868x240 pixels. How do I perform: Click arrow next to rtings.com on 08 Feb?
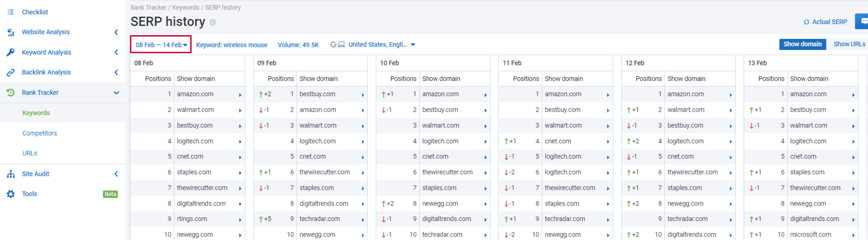pyautogui.click(x=240, y=220)
